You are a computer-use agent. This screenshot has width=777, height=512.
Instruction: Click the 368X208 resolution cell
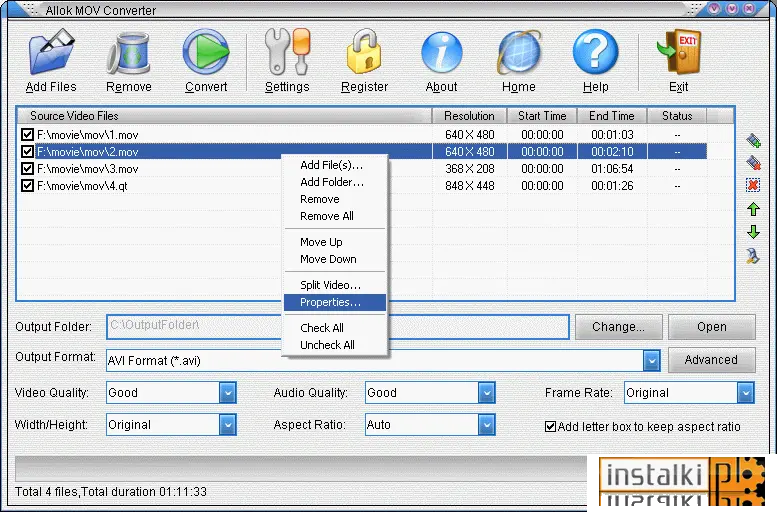coord(470,169)
